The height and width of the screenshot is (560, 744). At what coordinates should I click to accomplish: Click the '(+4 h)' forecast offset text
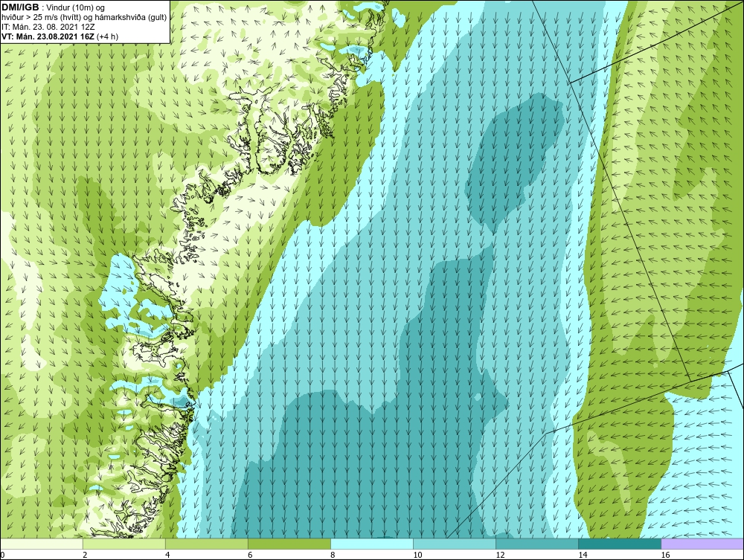(x=107, y=36)
